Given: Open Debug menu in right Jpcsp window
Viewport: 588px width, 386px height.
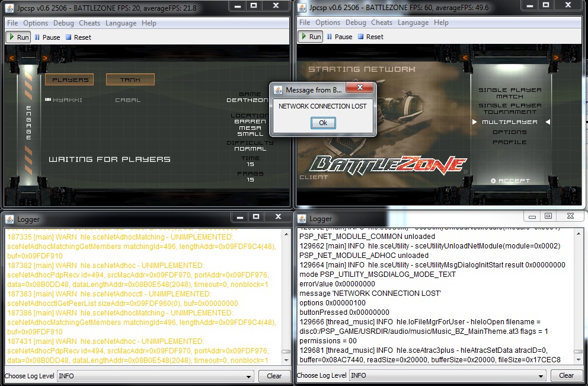Looking at the screenshot, I should (356, 23).
